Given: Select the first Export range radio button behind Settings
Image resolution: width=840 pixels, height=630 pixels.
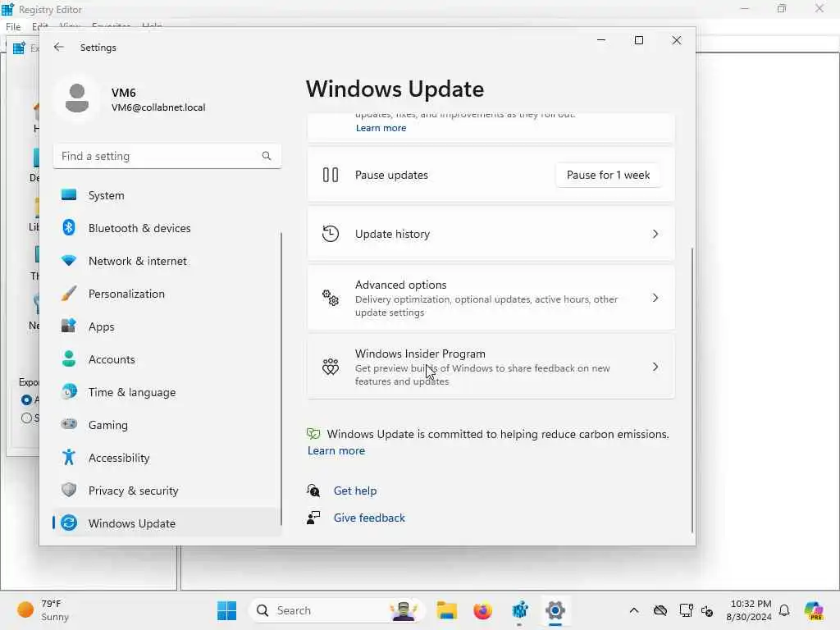Looking at the screenshot, I should (26, 399).
